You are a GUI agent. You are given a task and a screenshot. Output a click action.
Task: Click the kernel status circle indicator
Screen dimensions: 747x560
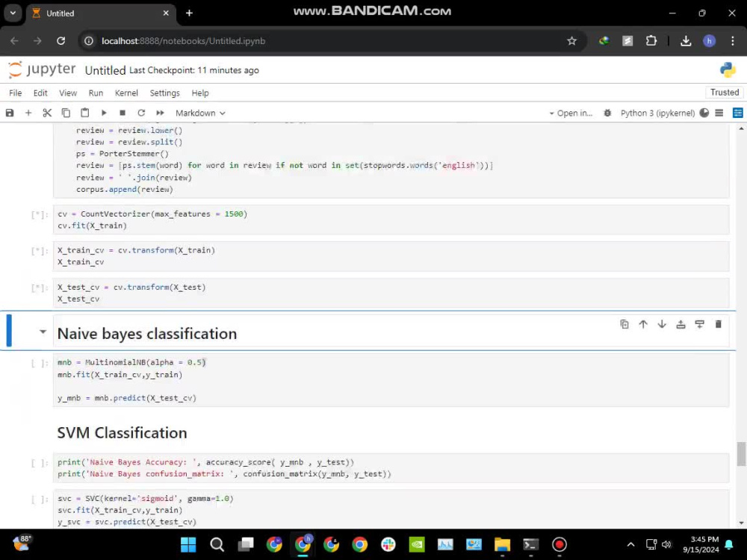[704, 113]
